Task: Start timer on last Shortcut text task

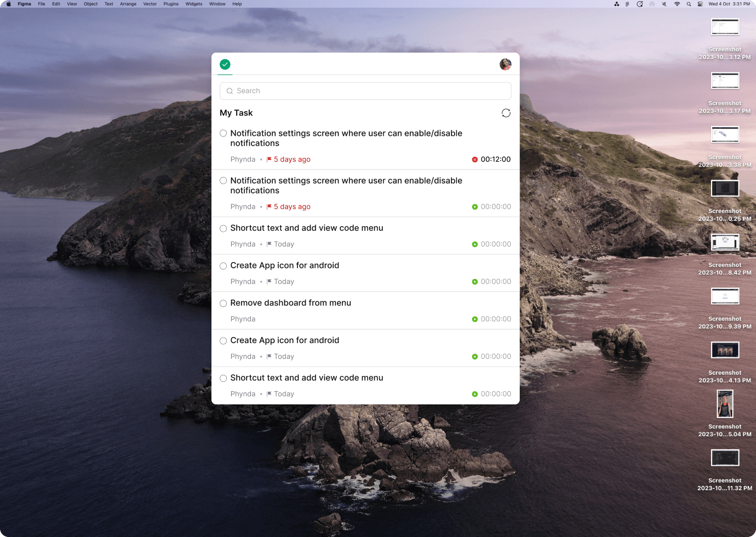Action: point(474,393)
